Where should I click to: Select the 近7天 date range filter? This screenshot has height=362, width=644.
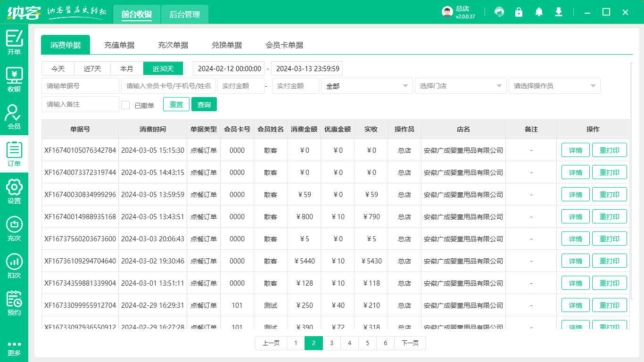pos(92,68)
